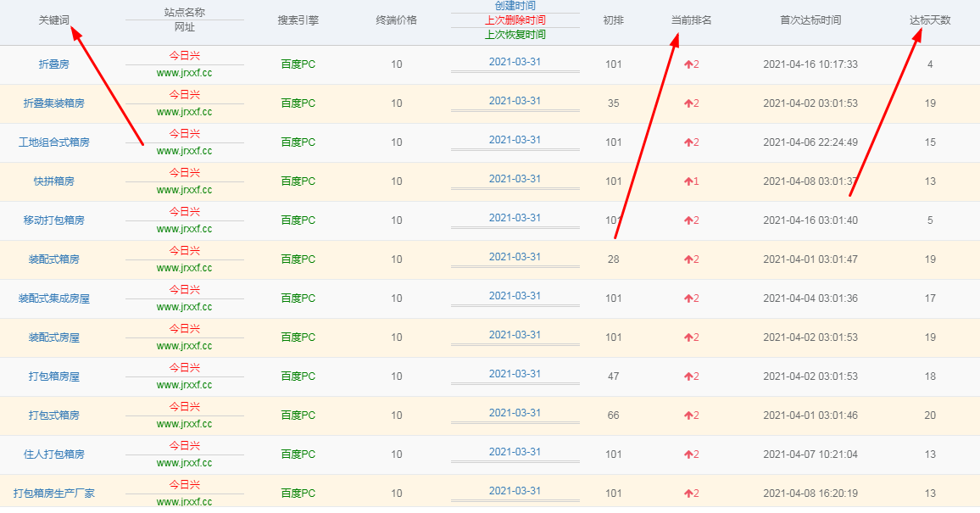Click the up arrow in 装配式房屋 row
This screenshot has width=980, height=513.
[x=688, y=337]
